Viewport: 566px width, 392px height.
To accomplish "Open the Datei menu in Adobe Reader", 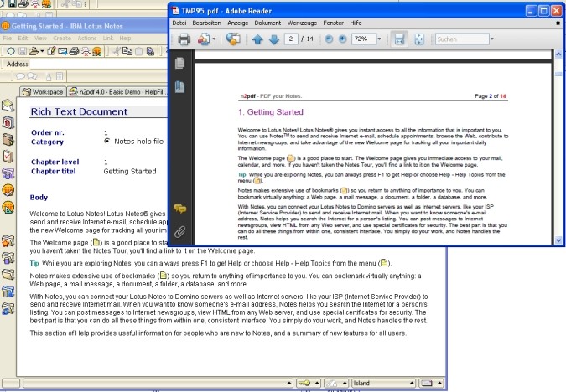I will coord(179,23).
